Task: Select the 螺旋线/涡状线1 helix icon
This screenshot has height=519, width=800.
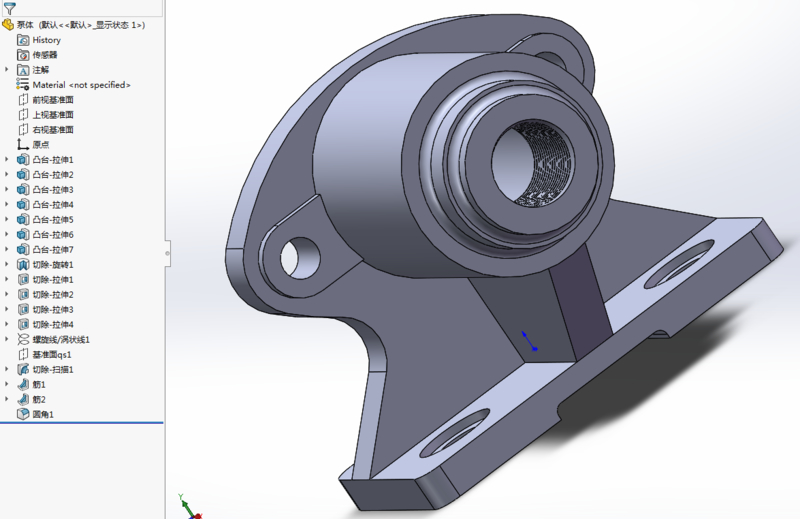Action: 23,340
